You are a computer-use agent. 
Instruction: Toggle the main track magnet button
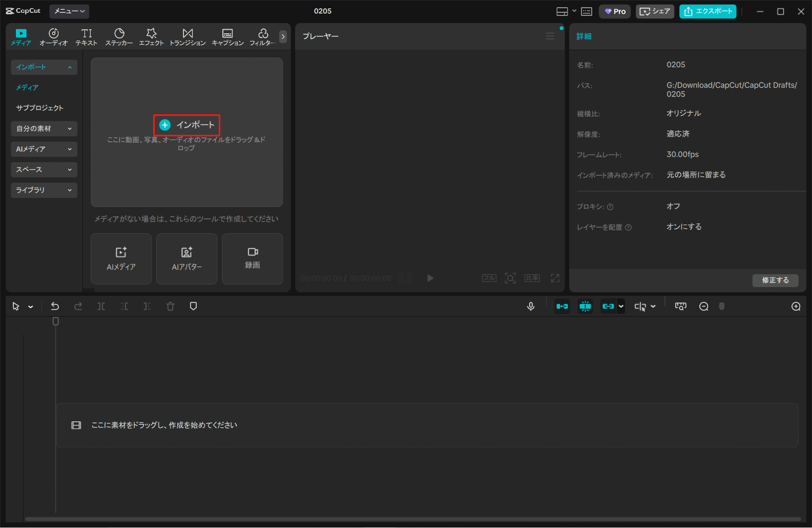(562, 307)
